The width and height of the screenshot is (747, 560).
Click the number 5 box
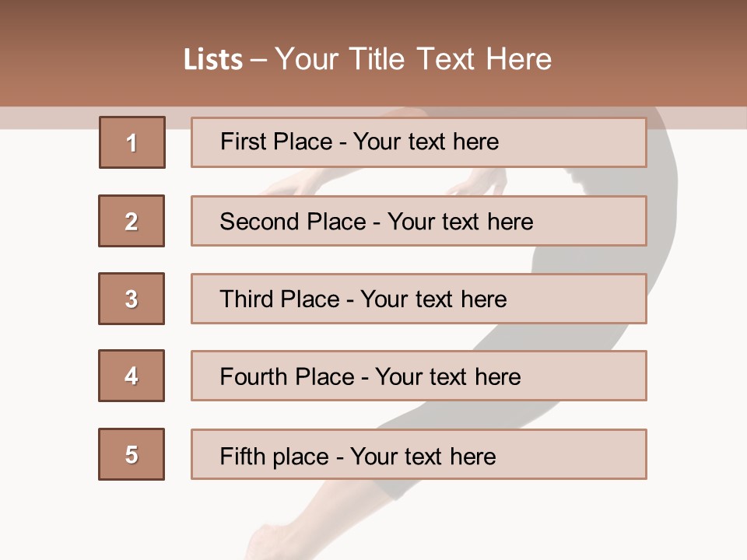pos(132,454)
